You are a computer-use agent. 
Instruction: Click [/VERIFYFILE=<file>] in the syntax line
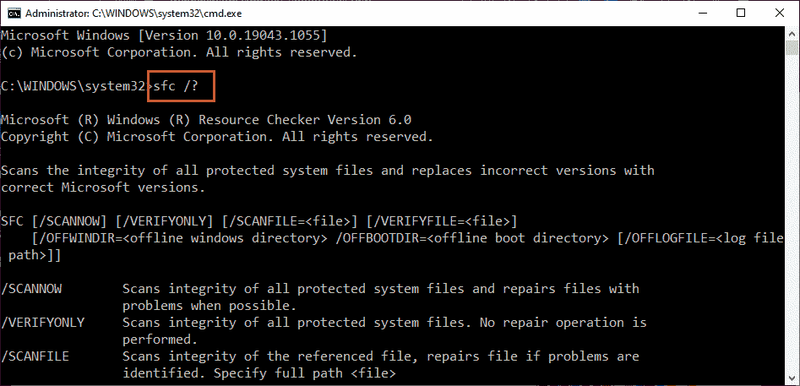click(441, 222)
